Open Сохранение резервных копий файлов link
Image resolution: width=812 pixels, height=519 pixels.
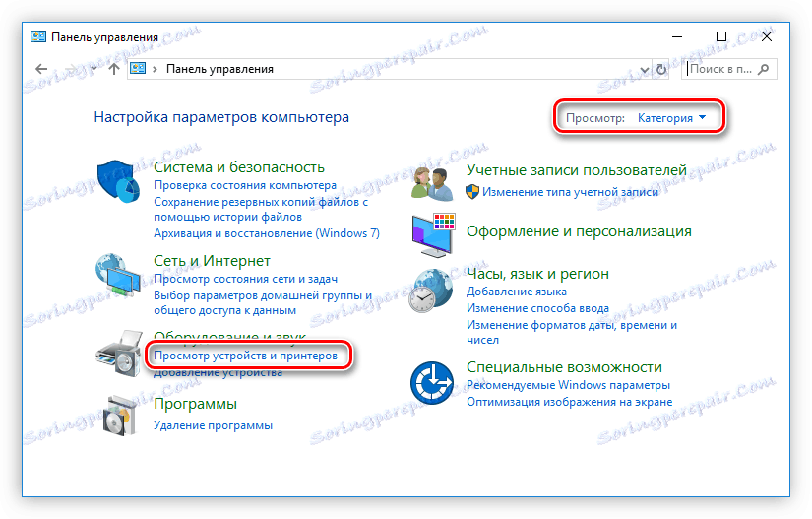[261, 209]
